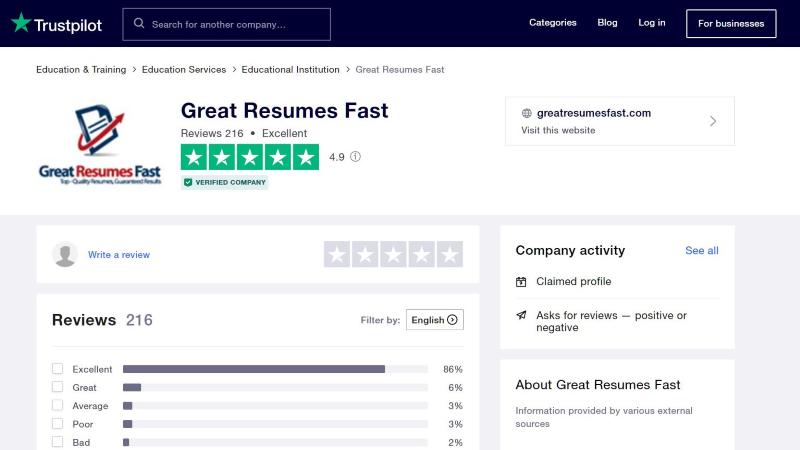Click 'Asks for reviews — positive or negative'
Viewport: 800px width, 450px height.
pos(611,321)
